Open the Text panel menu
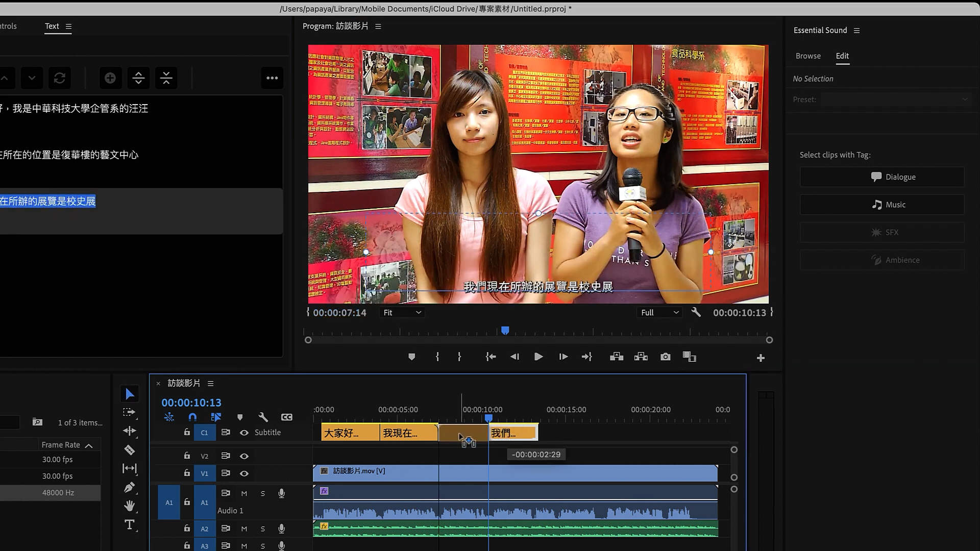Image resolution: width=980 pixels, height=551 pixels. pyautogui.click(x=68, y=27)
